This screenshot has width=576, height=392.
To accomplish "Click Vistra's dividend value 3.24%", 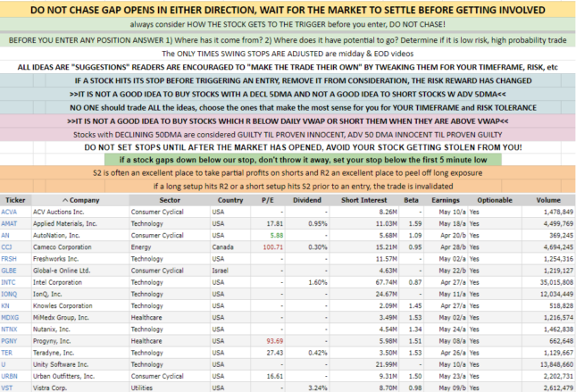I will (x=318, y=388).
